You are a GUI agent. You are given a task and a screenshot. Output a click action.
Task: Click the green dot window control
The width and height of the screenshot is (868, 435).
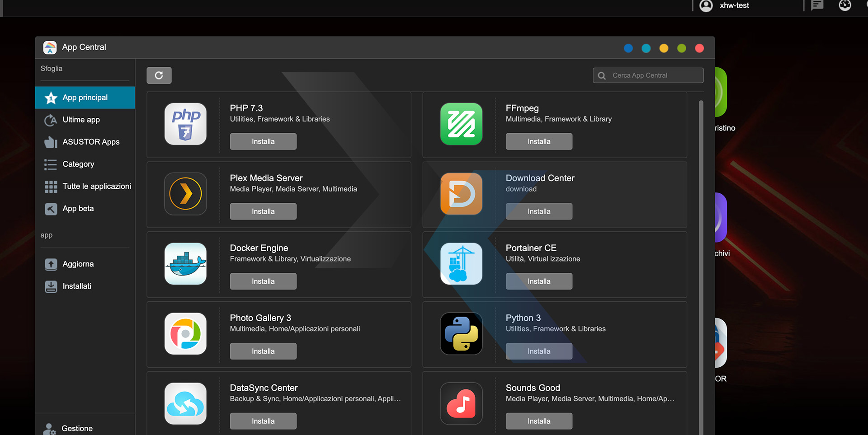click(x=682, y=48)
